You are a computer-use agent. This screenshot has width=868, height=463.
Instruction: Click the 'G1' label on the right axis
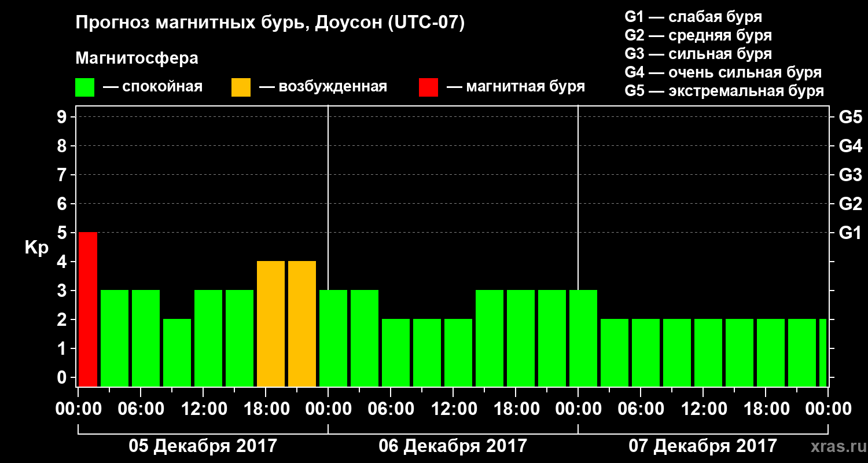[x=851, y=233]
